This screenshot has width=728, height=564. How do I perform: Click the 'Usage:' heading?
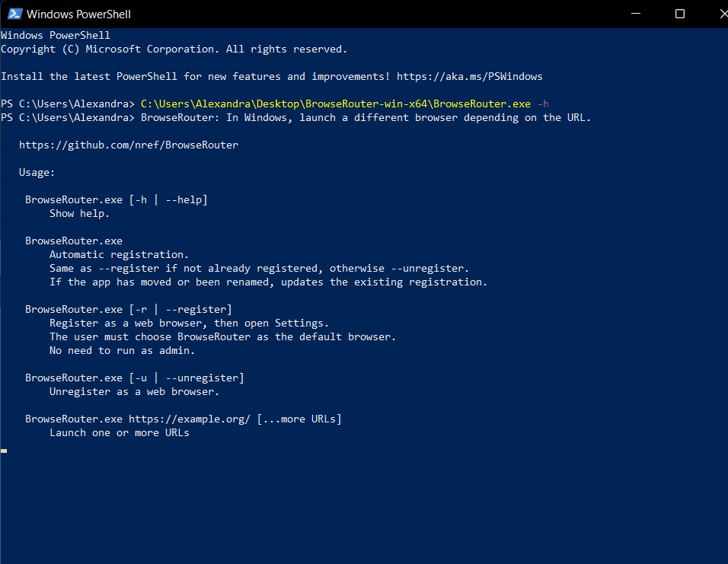pos(37,173)
